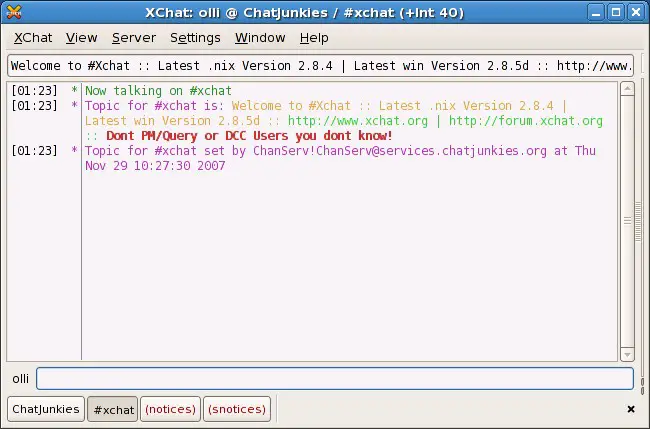
Task: Open the http://forum.xchat.org link
Action: pos(526,121)
